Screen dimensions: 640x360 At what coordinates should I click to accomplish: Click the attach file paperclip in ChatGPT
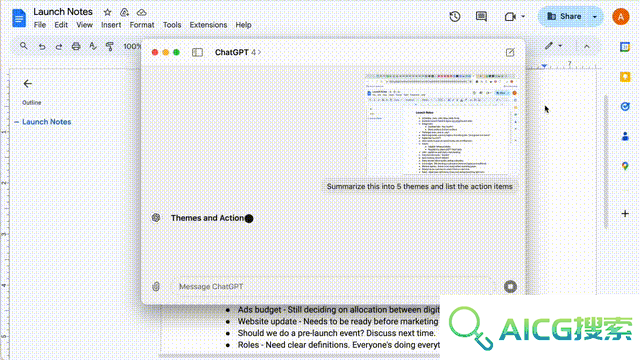156,287
